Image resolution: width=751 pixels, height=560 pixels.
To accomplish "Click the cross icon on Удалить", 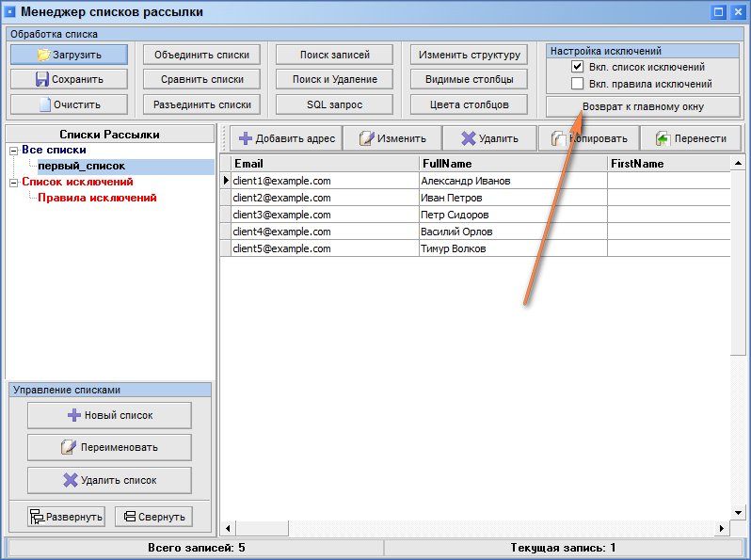I will pyautogui.click(x=469, y=138).
